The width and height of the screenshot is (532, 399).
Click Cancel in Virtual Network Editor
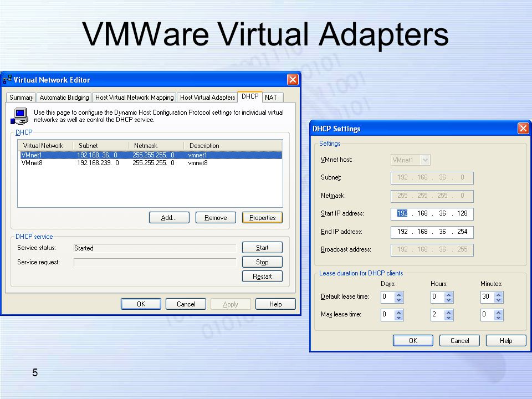tap(186, 304)
